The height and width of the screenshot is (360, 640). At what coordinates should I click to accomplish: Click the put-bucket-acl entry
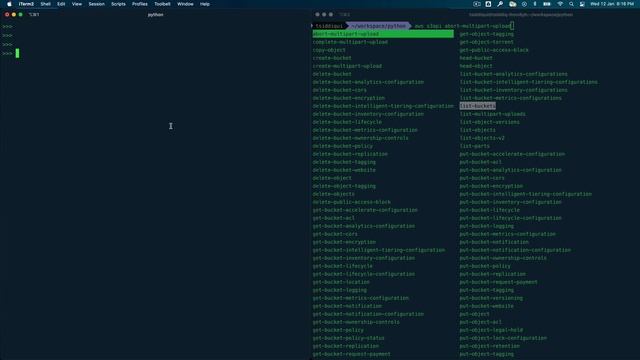coord(480,162)
